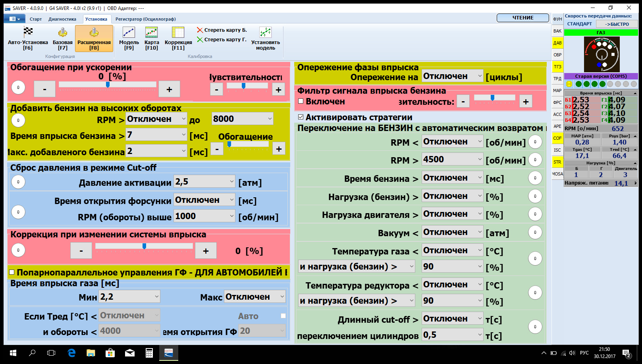The height and width of the screenshot is (364, 642).
Task: Toggle Попарнопараллельное управления ГФ checkbox
Action: point(12,272)
